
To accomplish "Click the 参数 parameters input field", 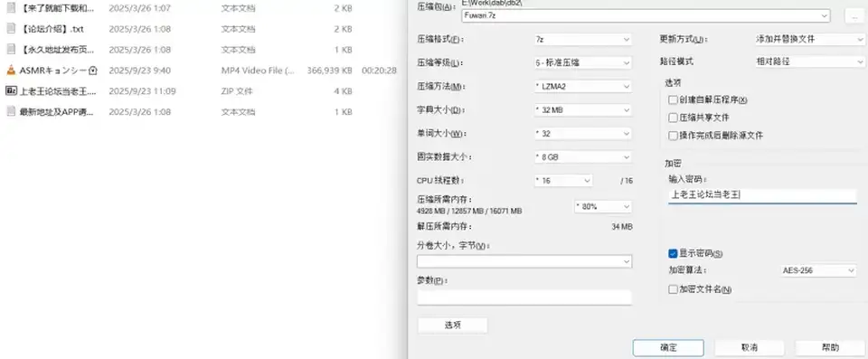I will [524, 298].
